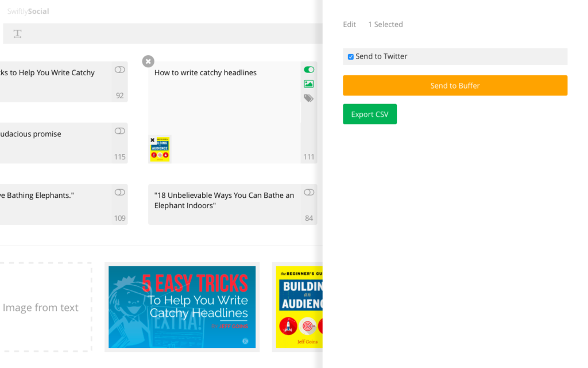Click 'Help You Write Catchy' card text
This screenshot has height=368, width=588.
pyautogui.click(x=47, y=73)
